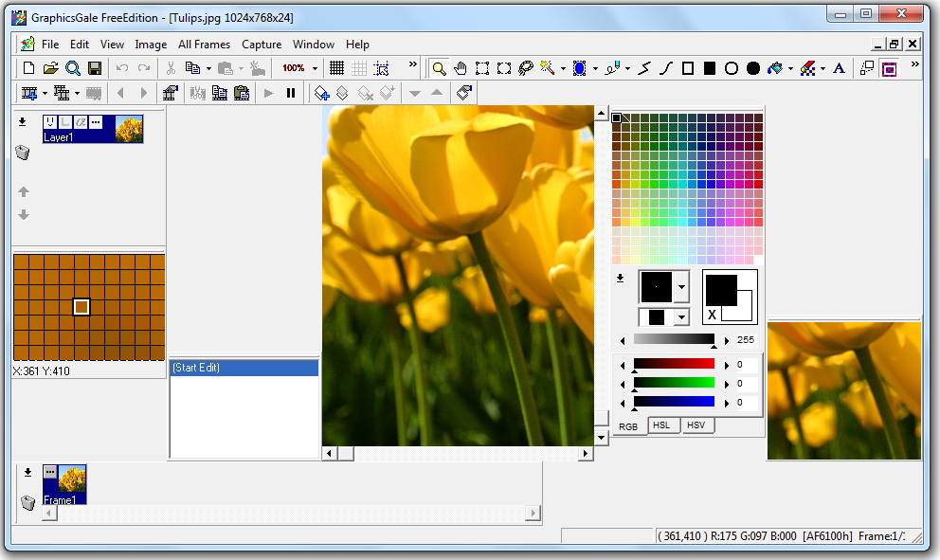Select the Color Replace eraser tool
The width and height of the screenshot is (940, 560).
coord(807,68)
